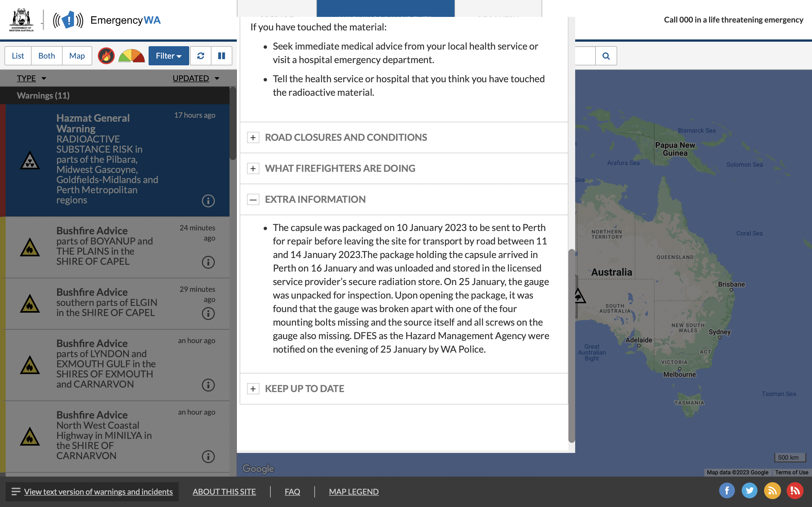
Task: Open the Facebook social icon
Action: [x=727, y=491]
